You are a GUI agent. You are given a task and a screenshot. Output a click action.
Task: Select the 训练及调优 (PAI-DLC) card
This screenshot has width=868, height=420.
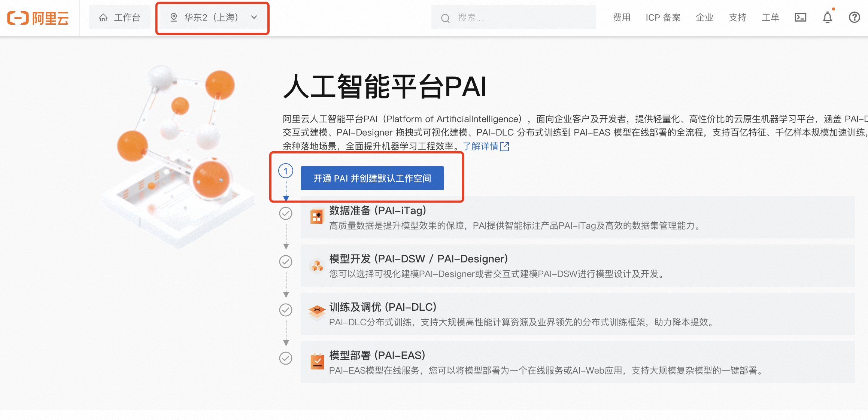click(x=577, y=314)
